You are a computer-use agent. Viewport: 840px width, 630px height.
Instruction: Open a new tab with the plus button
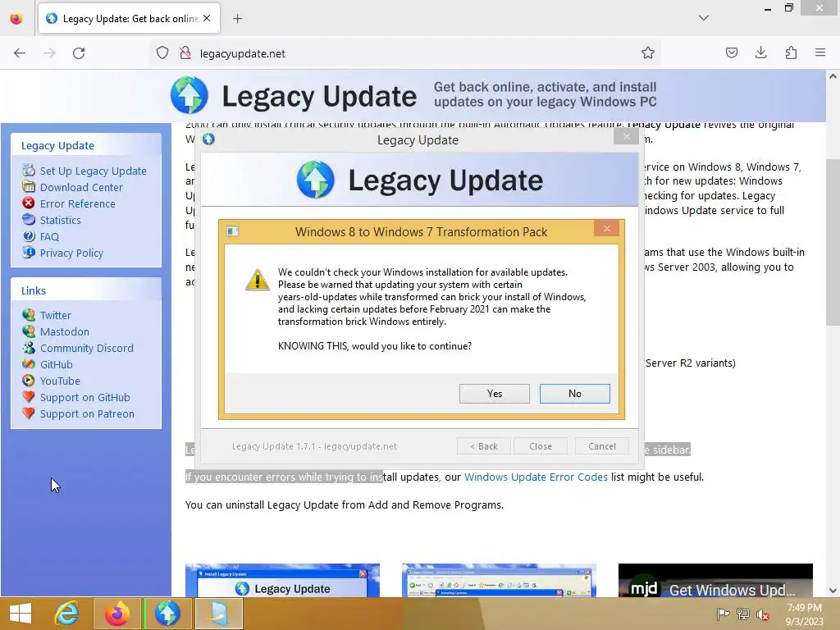coord(237,19)
